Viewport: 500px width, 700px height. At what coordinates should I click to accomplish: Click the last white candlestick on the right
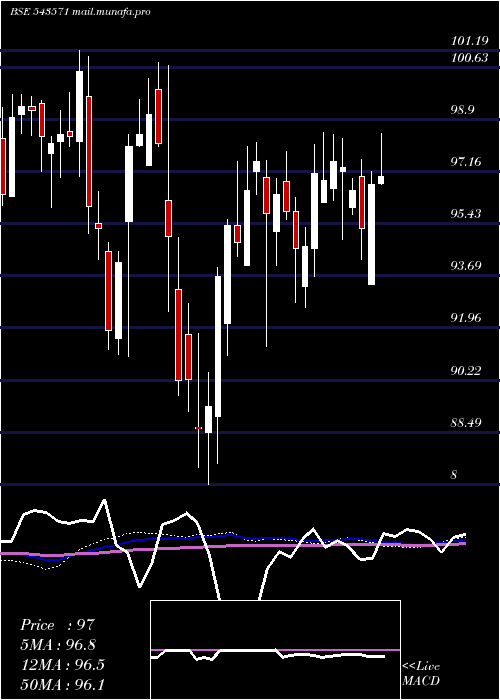click(x=381, y=179)
